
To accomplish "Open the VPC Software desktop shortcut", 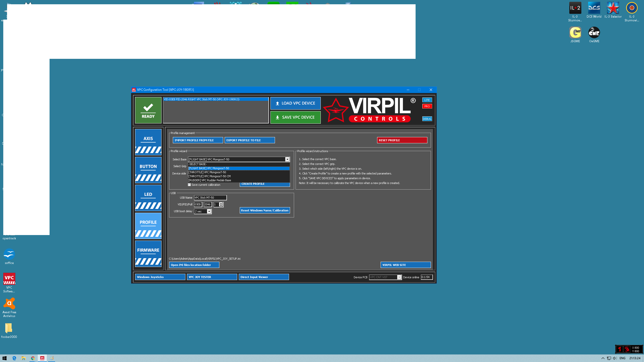I will (x=9, y=283).
